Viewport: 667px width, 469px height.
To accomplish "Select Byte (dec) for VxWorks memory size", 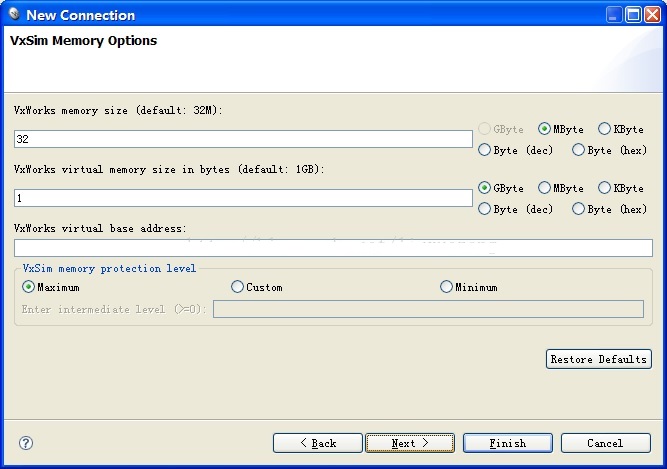I will click(515, 150).
